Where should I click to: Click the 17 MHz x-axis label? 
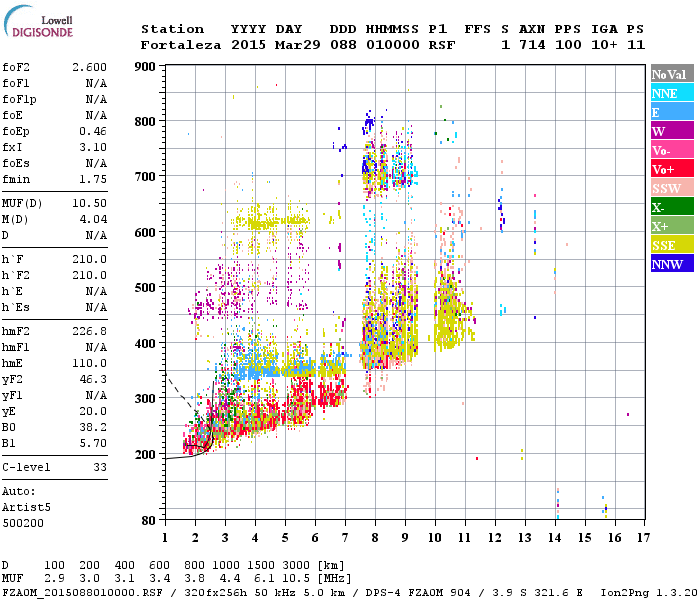643,538
